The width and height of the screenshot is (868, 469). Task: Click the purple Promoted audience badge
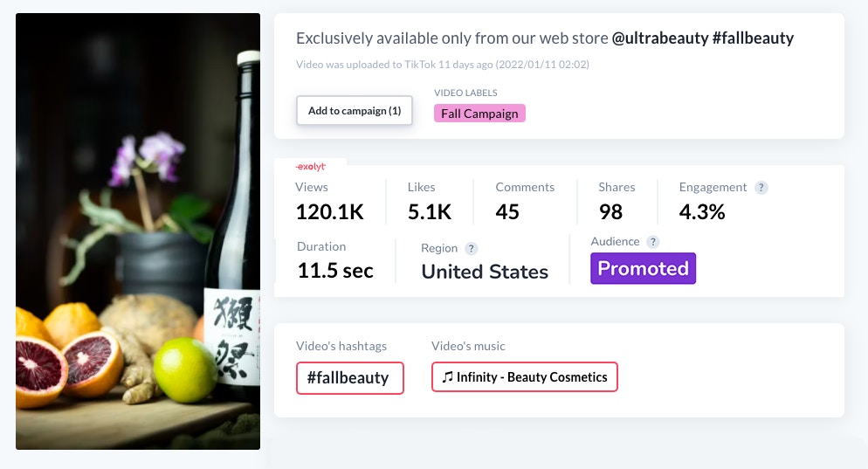(x=643, y=269)
